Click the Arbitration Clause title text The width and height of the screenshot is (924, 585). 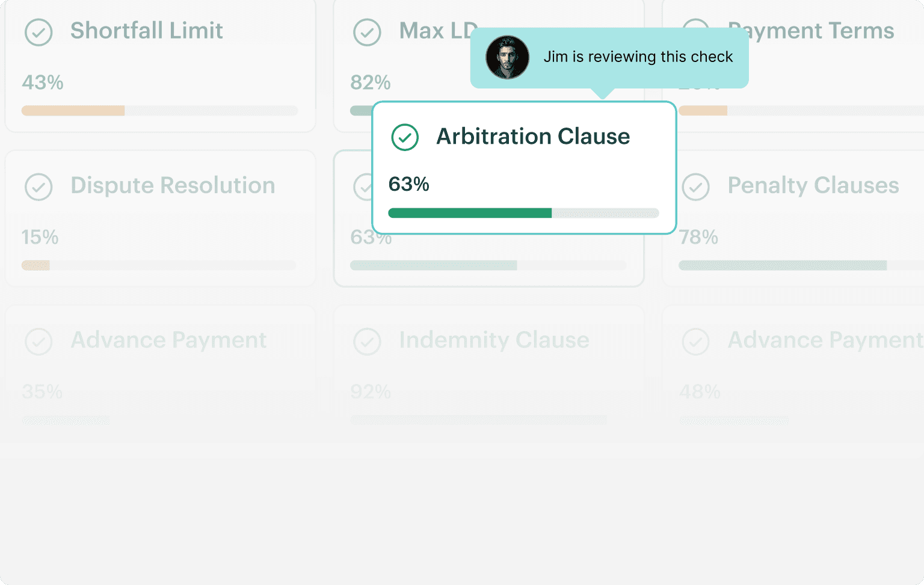(x=533, y=137)
